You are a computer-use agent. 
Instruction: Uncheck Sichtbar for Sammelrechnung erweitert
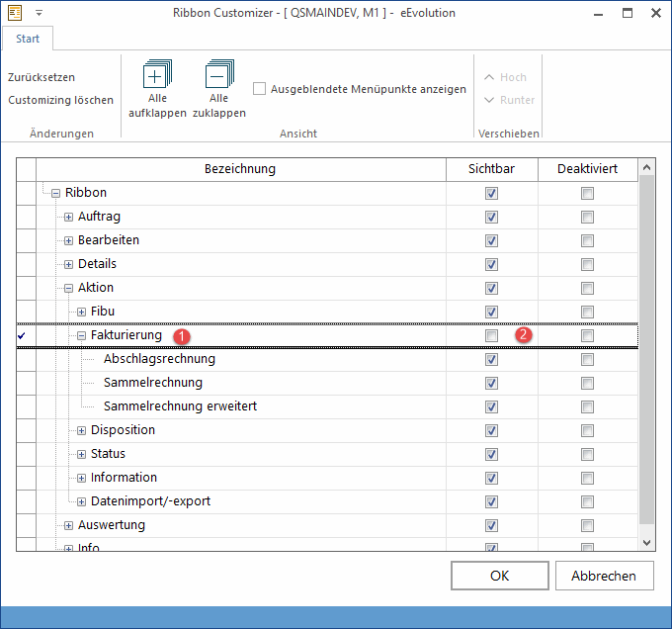click(491, 406)
